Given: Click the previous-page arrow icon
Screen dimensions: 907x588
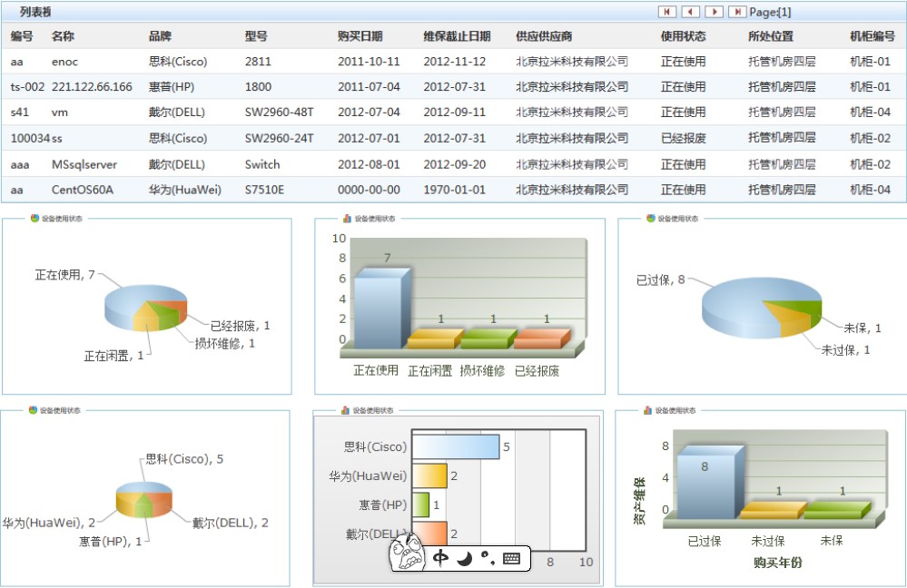Looking at the screenshot, I should (691, 12).
